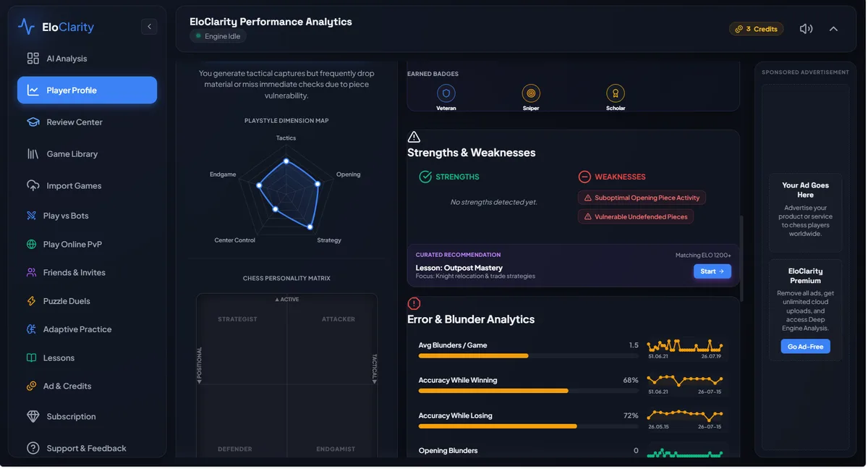
Task: Open Game Library books icon
Action: click(x=33, y=154)
